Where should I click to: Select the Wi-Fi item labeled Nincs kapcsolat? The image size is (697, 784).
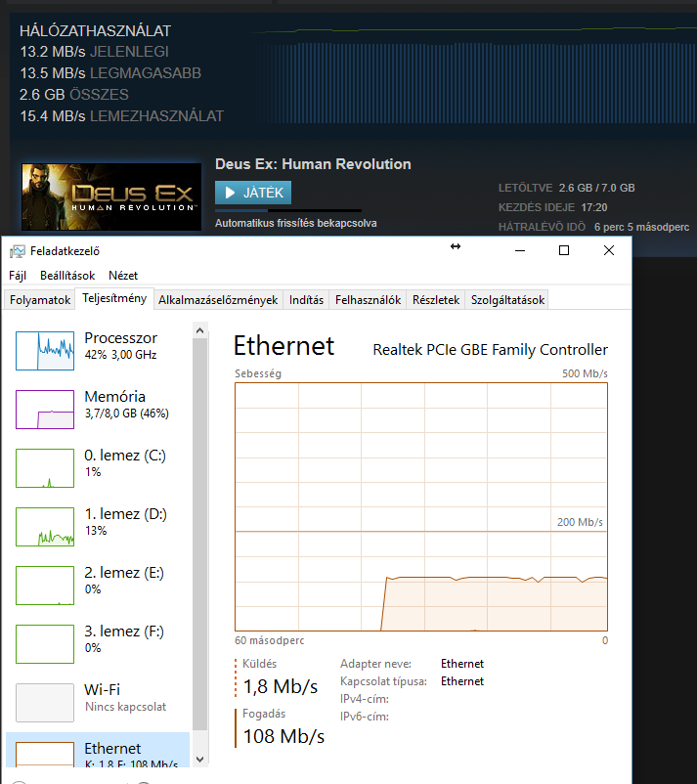pyautogui.click(x=98, y=702)
